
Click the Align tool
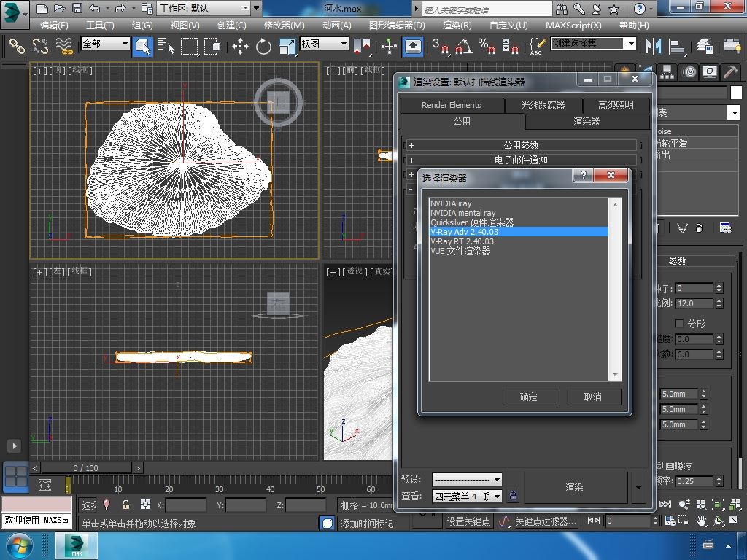676,46
